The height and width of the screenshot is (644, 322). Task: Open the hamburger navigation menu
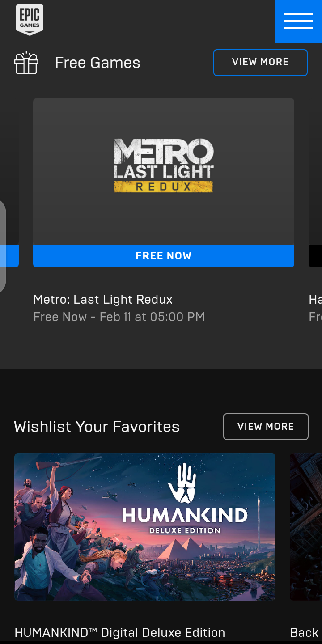(x=299, y=21)
